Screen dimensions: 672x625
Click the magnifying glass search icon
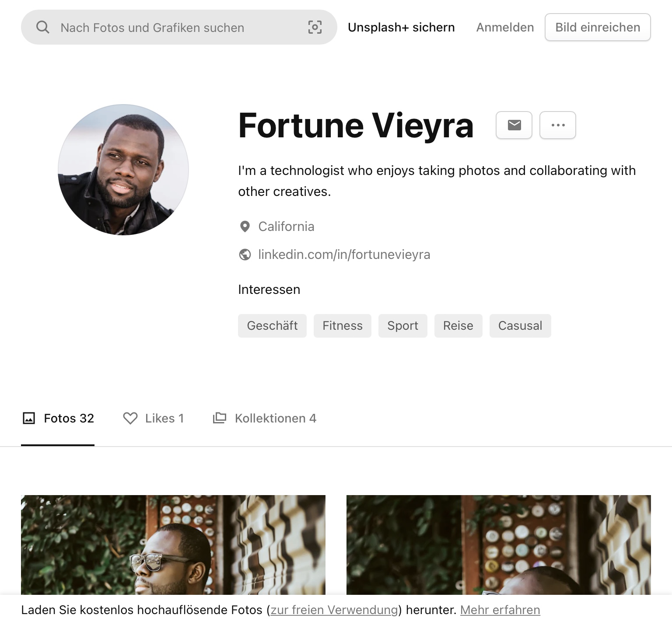[42, 27]
